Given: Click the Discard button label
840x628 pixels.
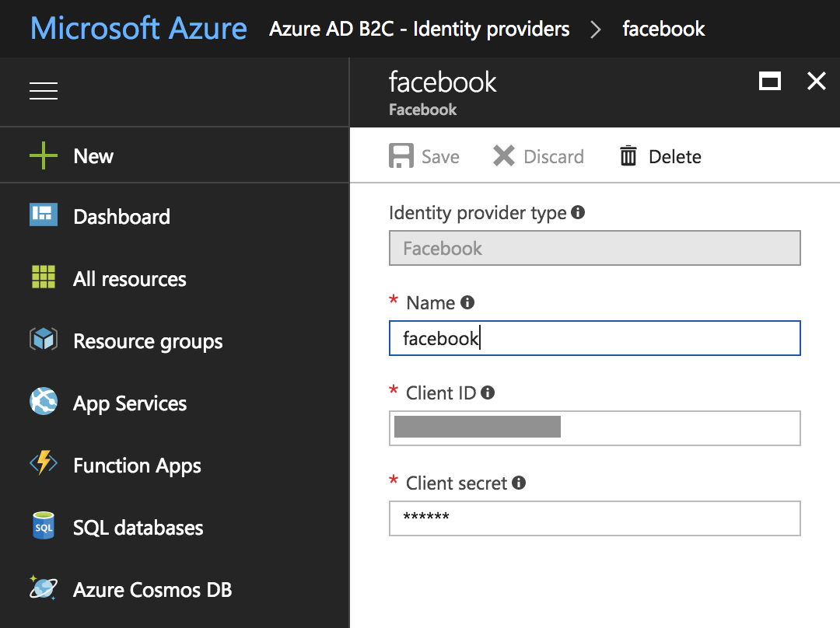Looking at the screenshot, I should pyautogui.click(x=554, y=157).
